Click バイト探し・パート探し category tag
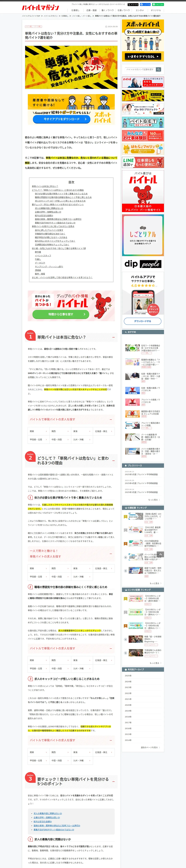Screen dimensions: 186x868 coord(33,26)
